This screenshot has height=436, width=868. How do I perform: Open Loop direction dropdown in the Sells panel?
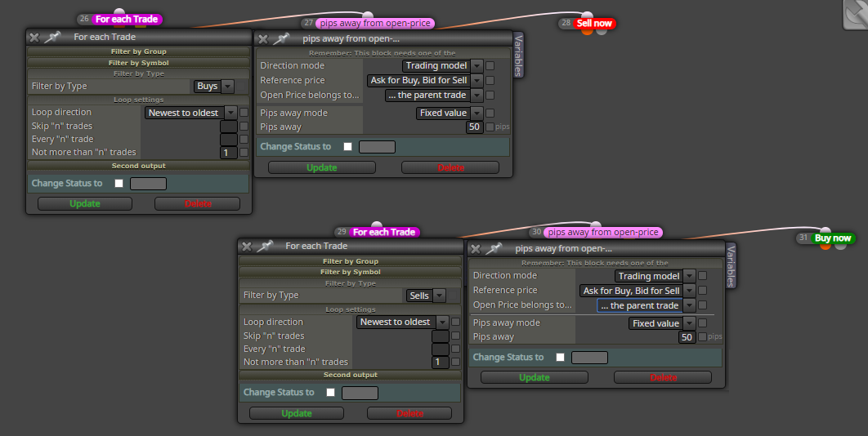click(x=402, y=322)
